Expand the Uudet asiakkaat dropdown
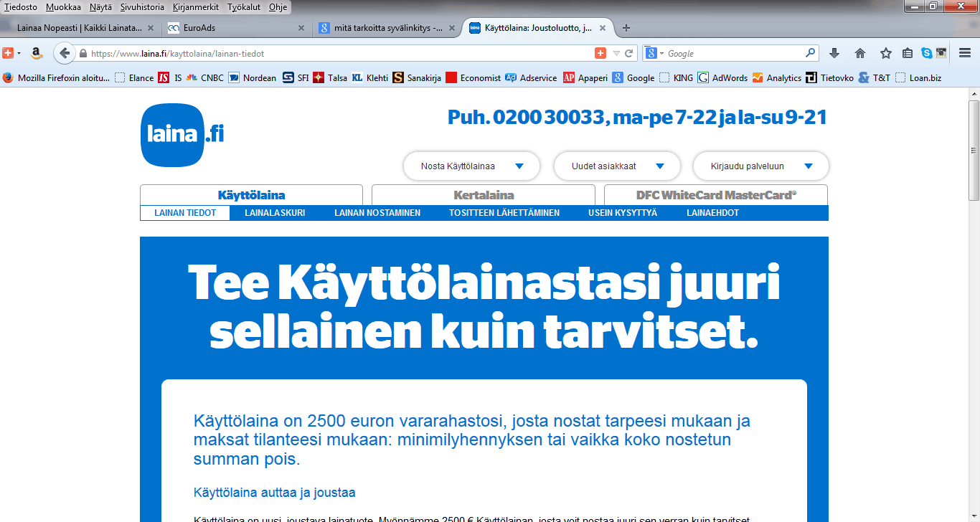The height and width of the screenshot is (522, 980). pyautogui.click(x=617, y=166)
